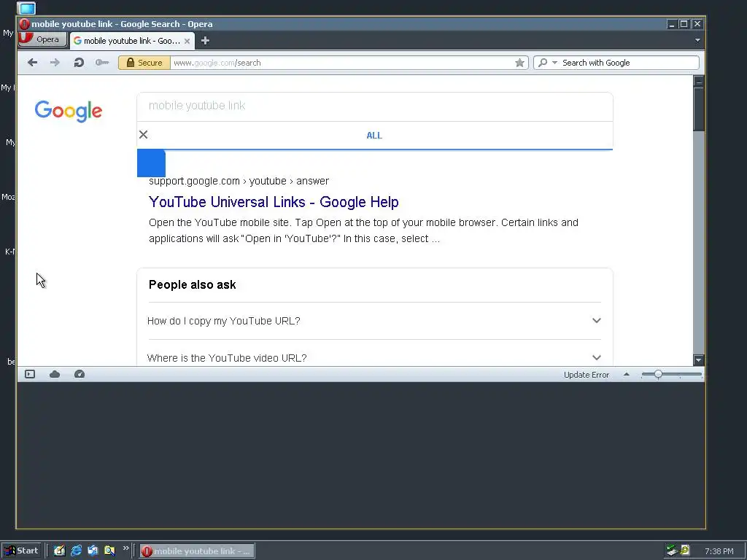Click the Google search box with 'mobile youtube link'
This screenshot has width=747, height=560.
coord(374,106)
